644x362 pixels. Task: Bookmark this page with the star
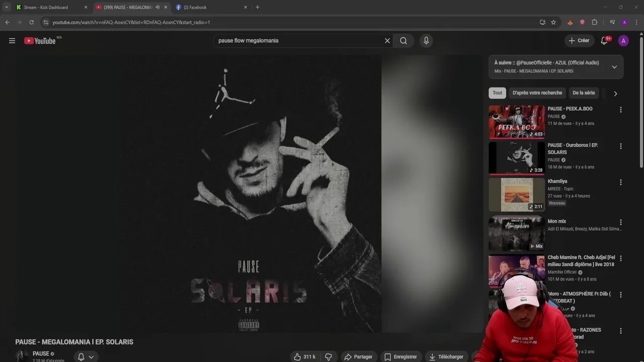[553, 22]
